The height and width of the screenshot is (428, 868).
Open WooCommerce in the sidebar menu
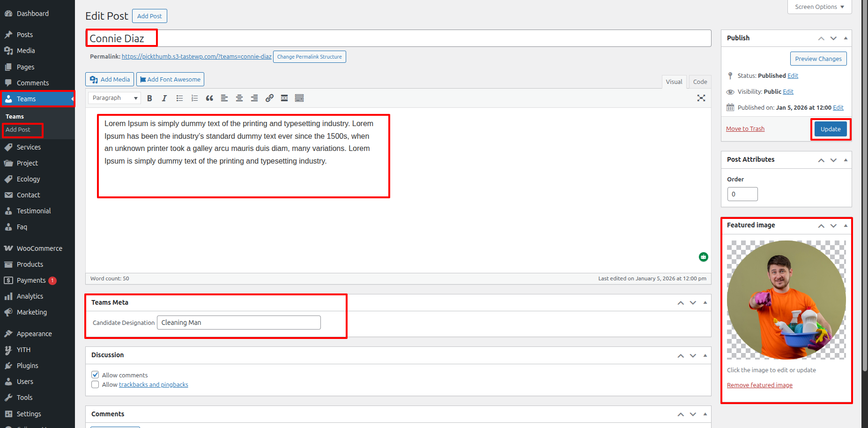(x=39, y=248)
